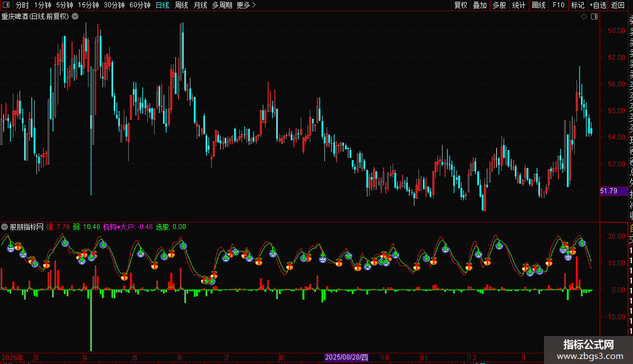Open the 复权 adjustment menu
633x364 pixels.
click(460, 5)
